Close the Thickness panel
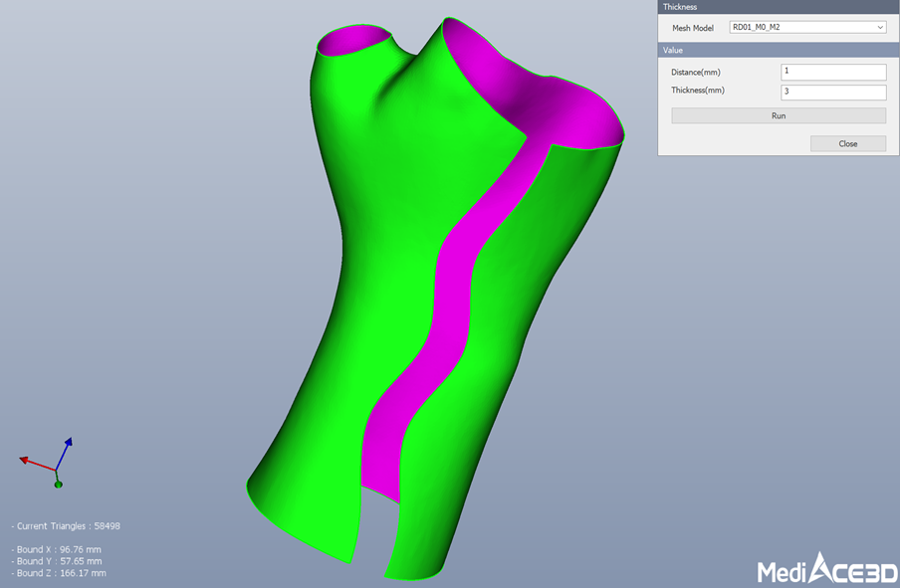 848,143
